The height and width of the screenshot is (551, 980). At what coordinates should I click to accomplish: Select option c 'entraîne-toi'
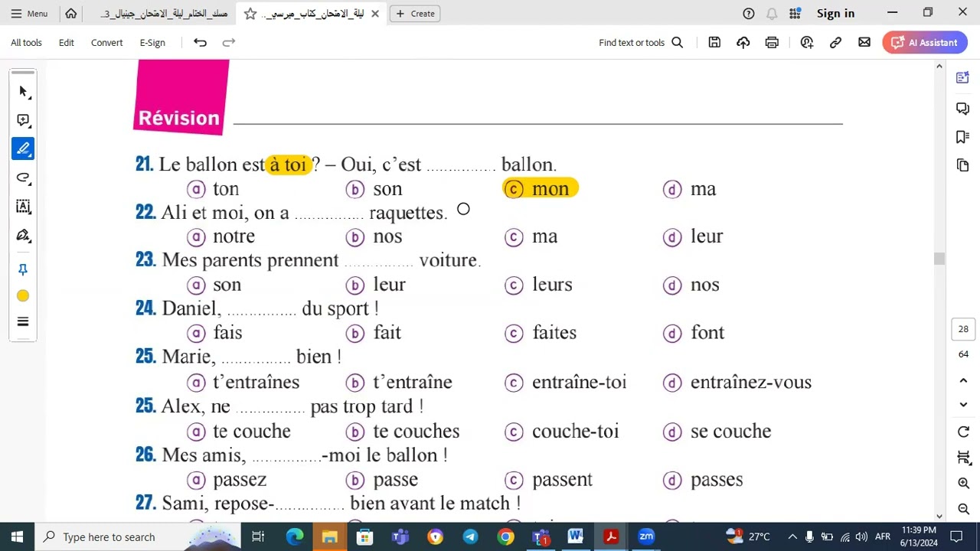pos(566,382)
